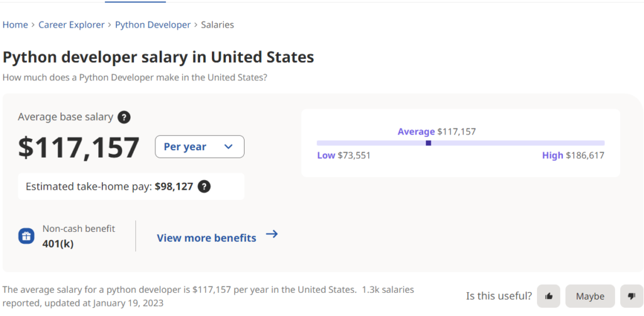Click the 401(k) benefit text
Image resolution: width=644 pixels, height=316 pixels.
[58, 244]
